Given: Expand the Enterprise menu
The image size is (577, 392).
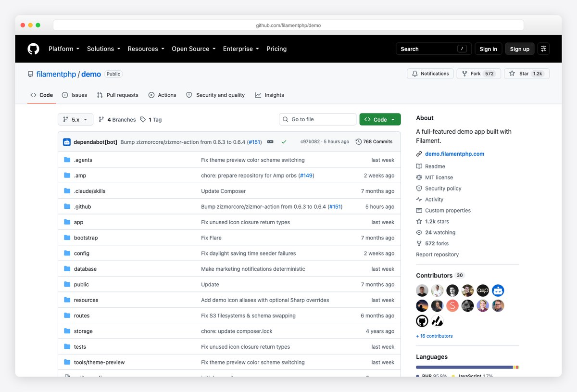Looking at the screenshot, I should [241, 49].
